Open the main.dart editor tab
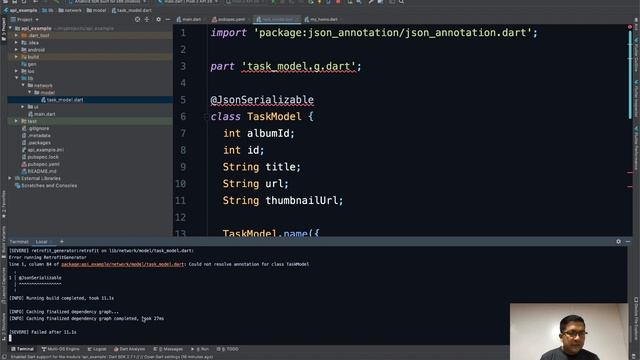Screen dimensions: 640x360 point(189,19)
